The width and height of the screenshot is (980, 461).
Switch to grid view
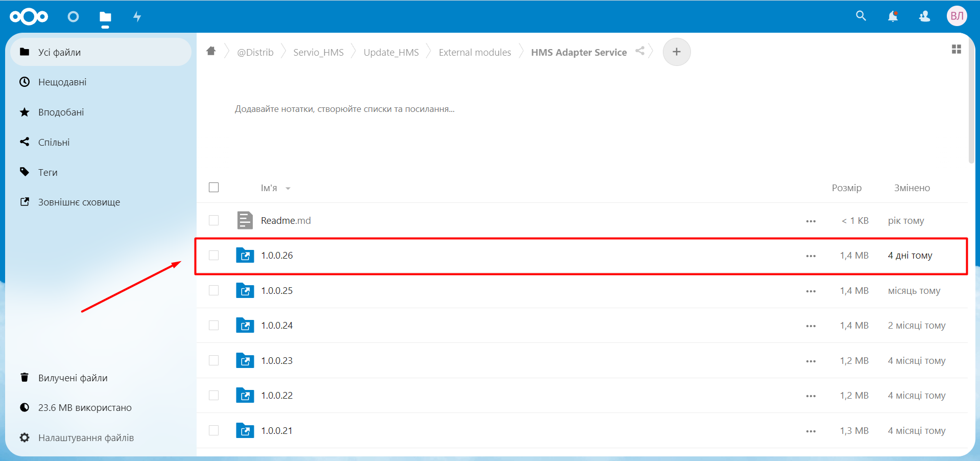pos(957,49)
